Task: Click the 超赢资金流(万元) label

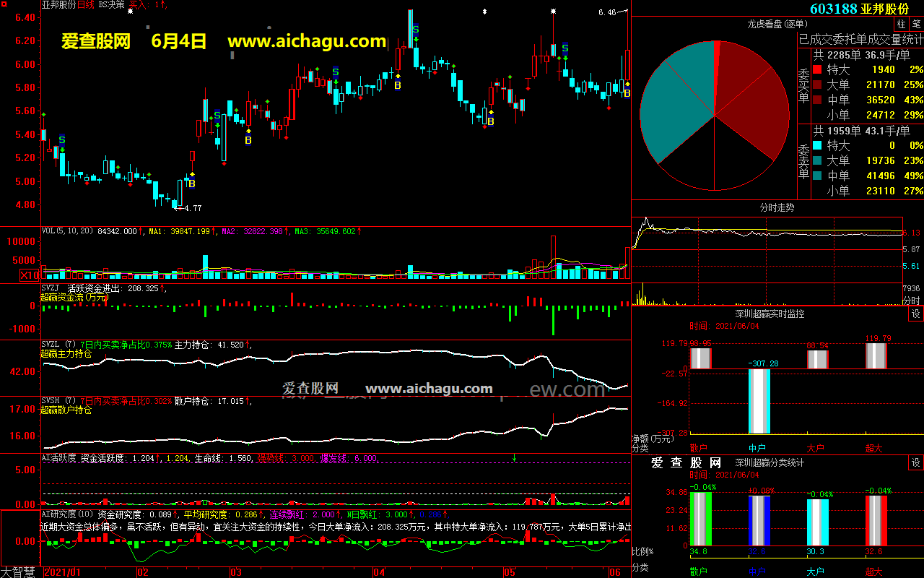Action: point(74,297)
